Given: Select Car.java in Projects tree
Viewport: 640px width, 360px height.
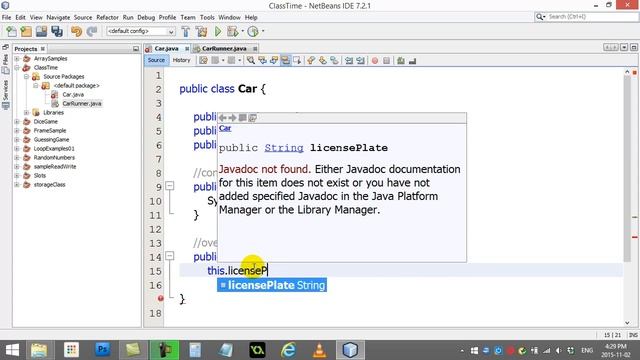Looking at the screenshot, I should point(73,95).
